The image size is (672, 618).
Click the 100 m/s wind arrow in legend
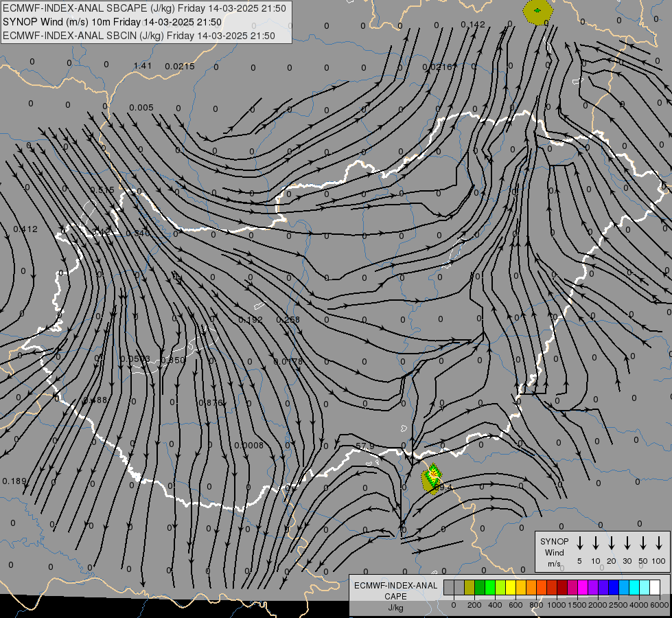tap(659, 543)
